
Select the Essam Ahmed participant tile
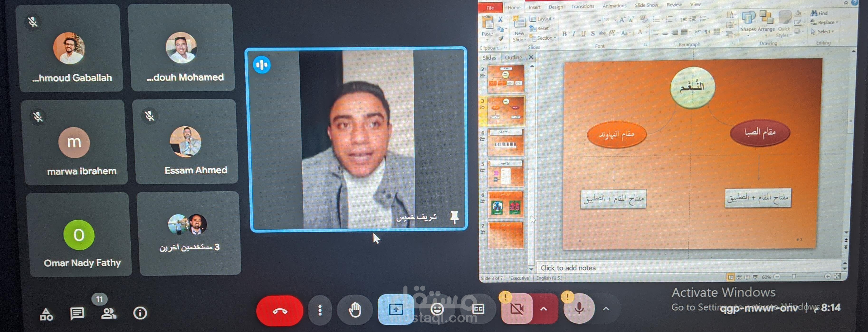pos(185,141)
